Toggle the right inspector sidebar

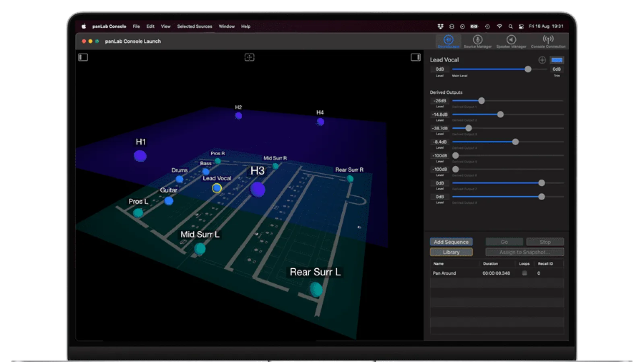click(415, 57)
